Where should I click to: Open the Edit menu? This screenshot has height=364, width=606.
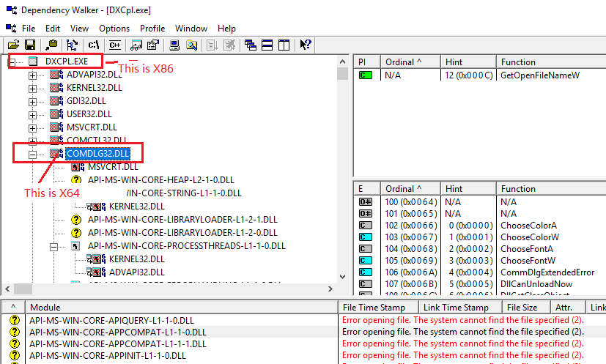(53, 29)
